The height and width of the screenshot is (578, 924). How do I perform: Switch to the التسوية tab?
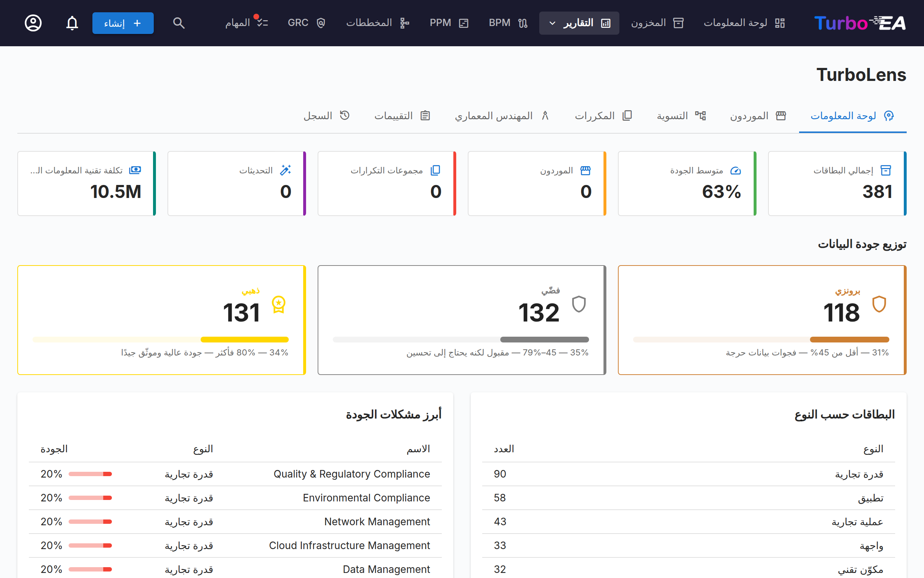(681, 116)
